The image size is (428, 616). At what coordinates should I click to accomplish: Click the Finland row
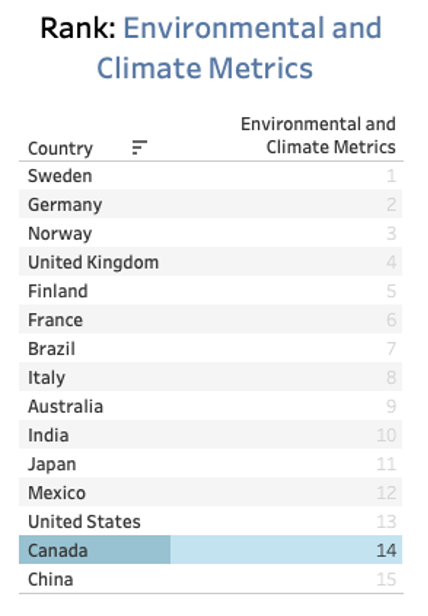click(211, 291)
